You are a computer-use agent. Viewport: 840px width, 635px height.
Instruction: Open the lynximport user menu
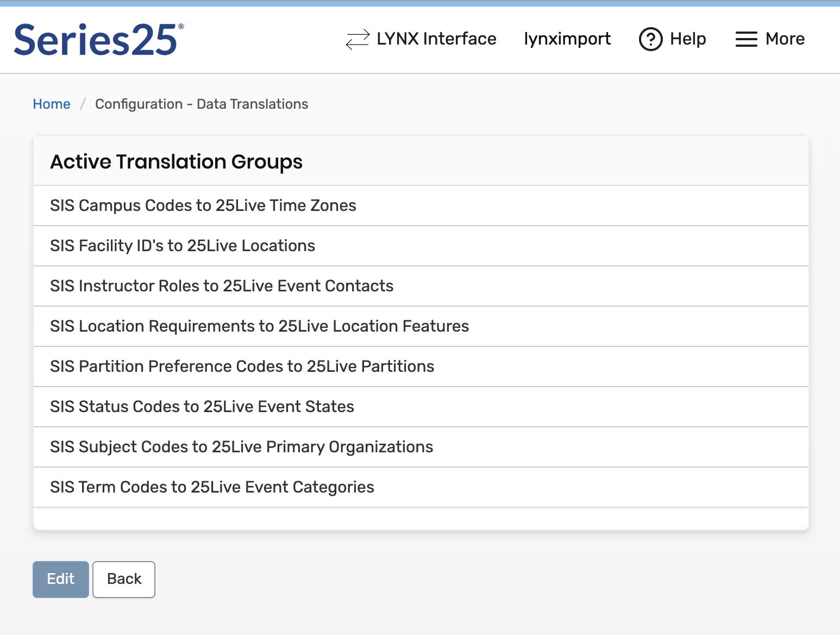(567, 39)
